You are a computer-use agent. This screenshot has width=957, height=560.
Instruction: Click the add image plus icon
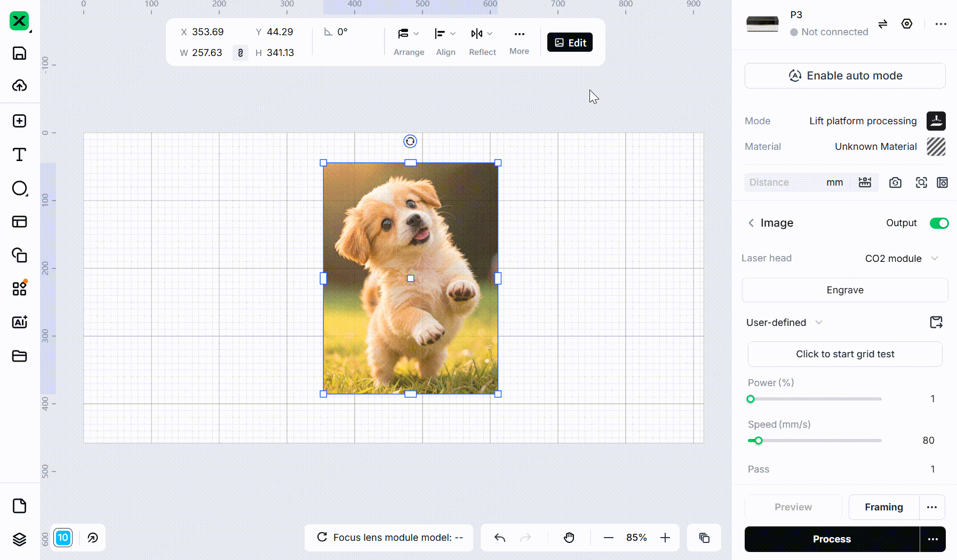pyautogui.click(x=19, y=121)
